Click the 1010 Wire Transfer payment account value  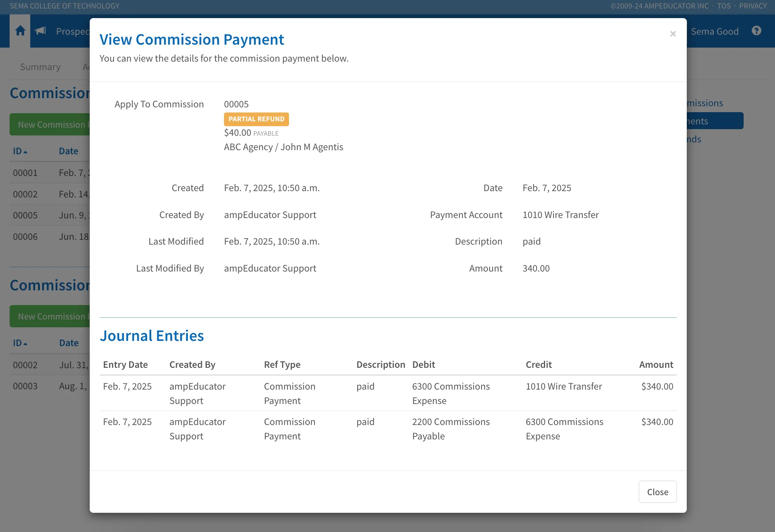tap(560, 215)
